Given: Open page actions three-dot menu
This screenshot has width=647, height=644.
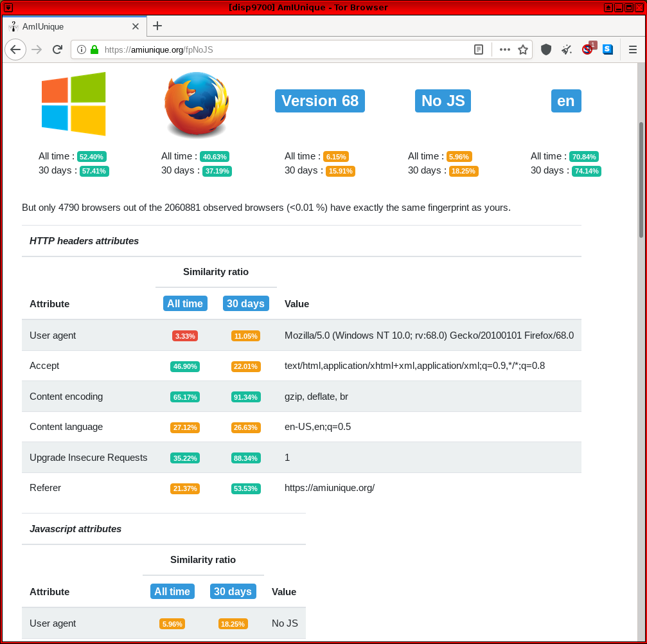Looking at the screenshot, I should (505, 49).
